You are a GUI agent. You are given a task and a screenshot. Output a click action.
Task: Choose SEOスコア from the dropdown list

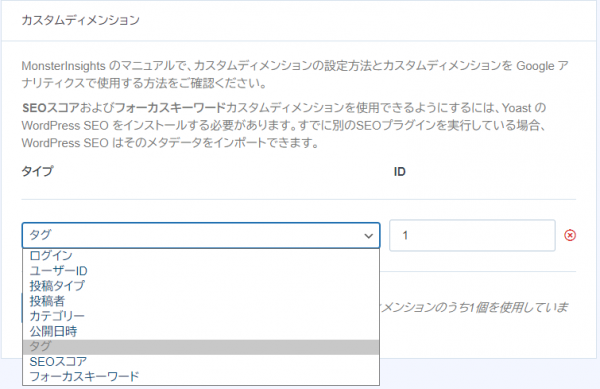201,361
